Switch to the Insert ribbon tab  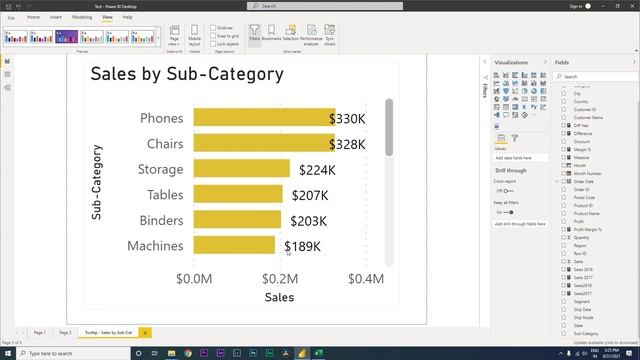tap(56, 17)
